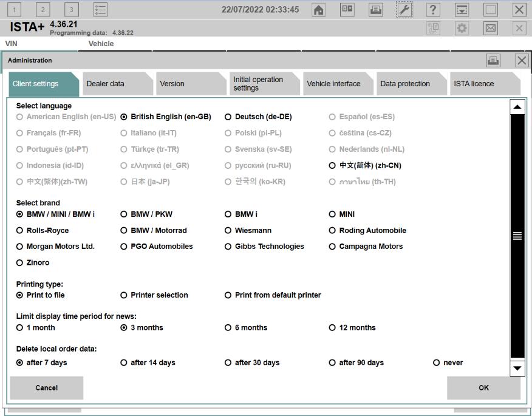Print the Administration dialog via printer icon
Viewport: 532px width, 416px height.
coord(493,60)
